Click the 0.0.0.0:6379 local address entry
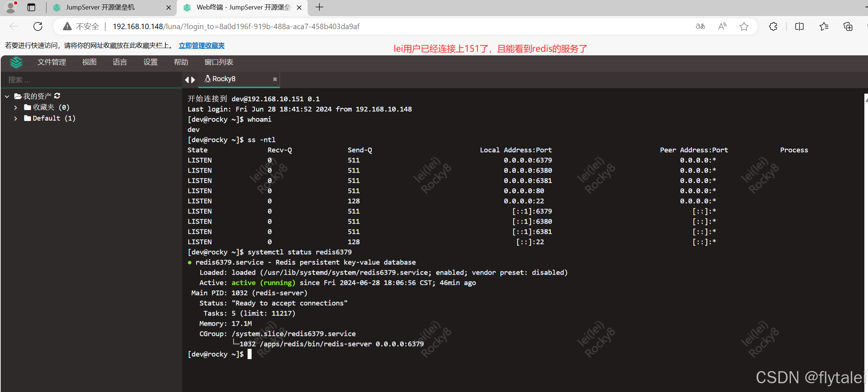This screenshot has height=392, width=868. point(528,160)
